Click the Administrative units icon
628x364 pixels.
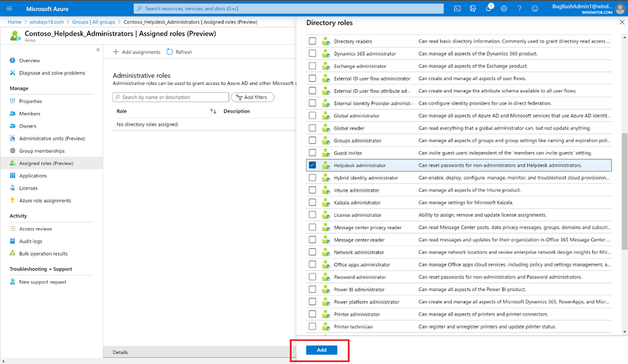click(13, 138)
